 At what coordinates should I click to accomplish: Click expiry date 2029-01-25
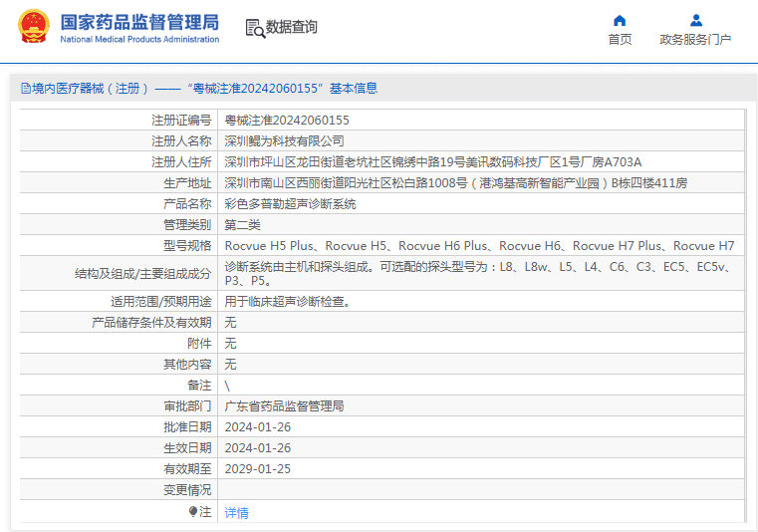click(x=258, y=469)
